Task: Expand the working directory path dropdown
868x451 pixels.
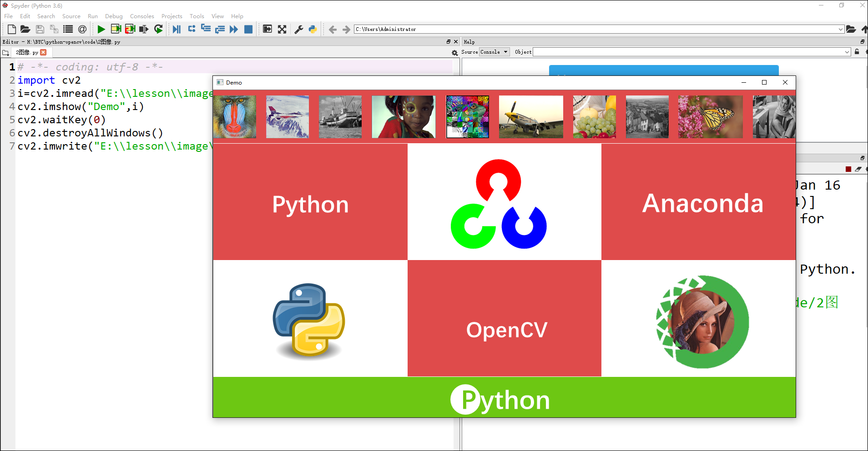Action: coord(841,29)
